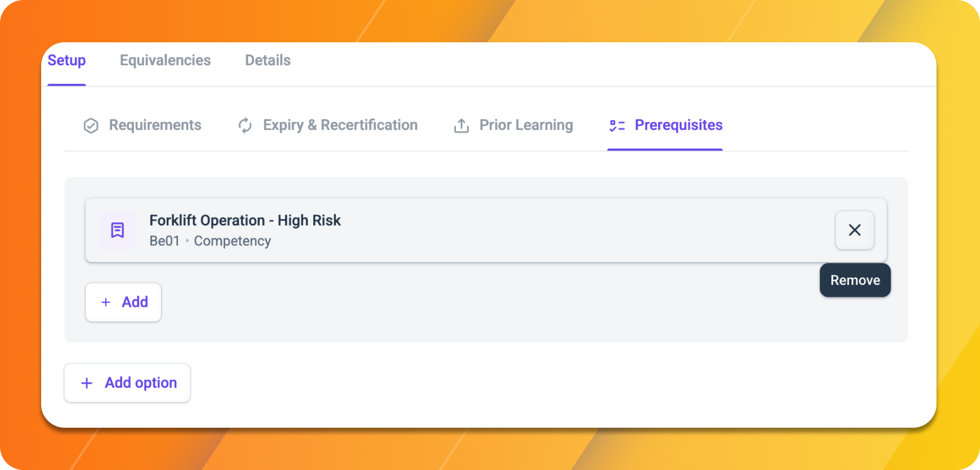
Task: Remove Forklift Operation prerequisite with X button
Action: (x=855, y=230)
